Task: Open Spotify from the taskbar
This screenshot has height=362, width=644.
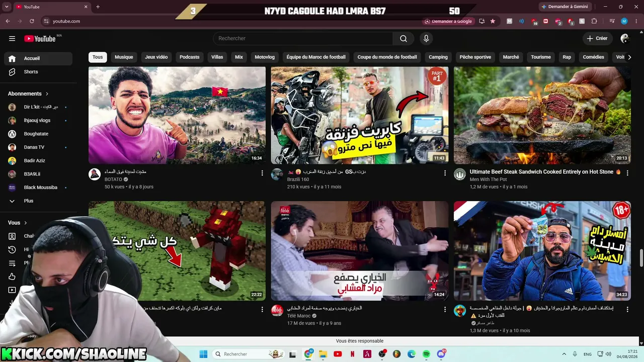Action: pos(426,354)
